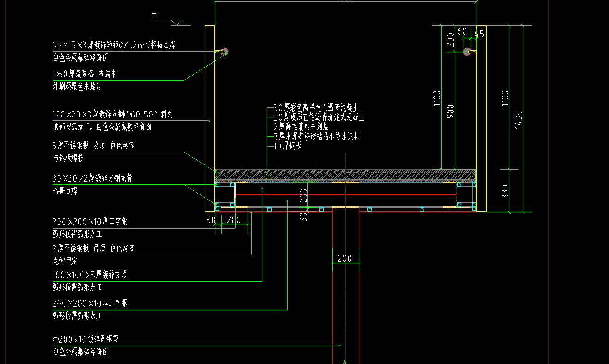Image resolution: width=609 pixels, height=364 pixels.
Task: Click the '顶部圆弧加工，白色金属氟碳漆饰面' note
Action: (x=102, y=127)
